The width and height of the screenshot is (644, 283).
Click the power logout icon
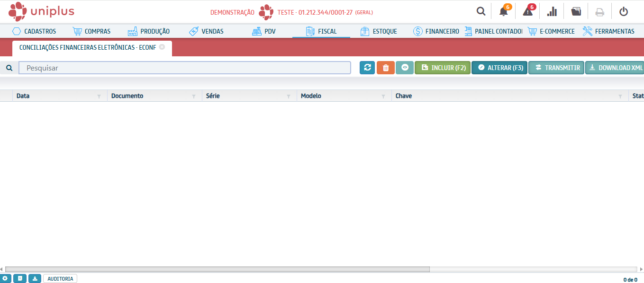tap(624, 12)
